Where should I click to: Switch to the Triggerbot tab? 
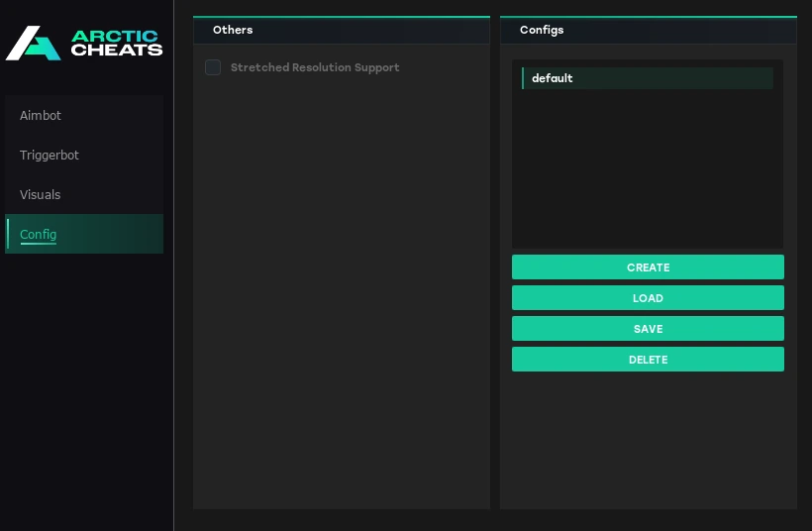click(50, 156)
